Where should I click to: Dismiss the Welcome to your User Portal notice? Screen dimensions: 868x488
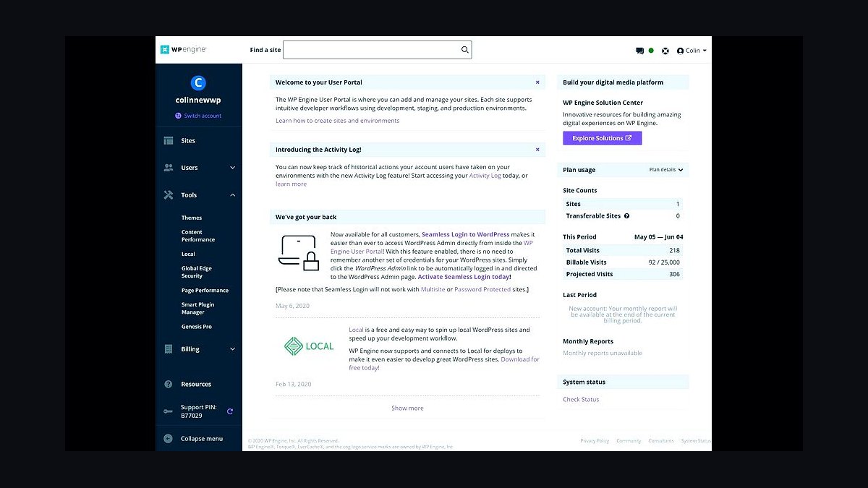537,82
